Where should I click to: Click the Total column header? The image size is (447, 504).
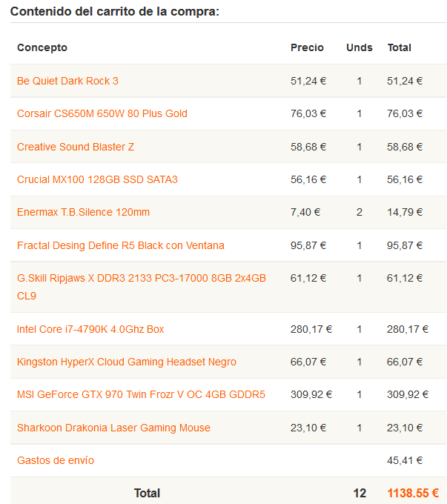399,47
